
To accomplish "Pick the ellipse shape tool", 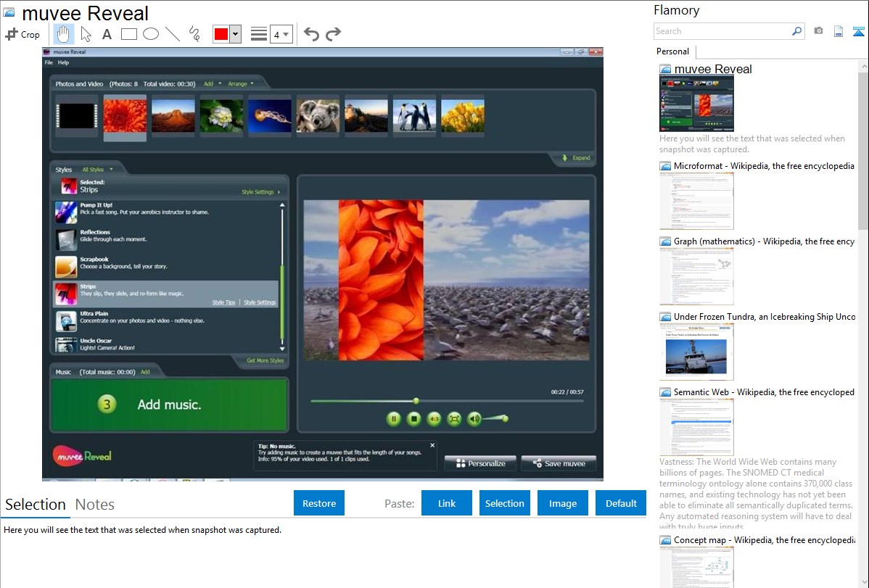I will pyautogui.click(x=151, y=34).
